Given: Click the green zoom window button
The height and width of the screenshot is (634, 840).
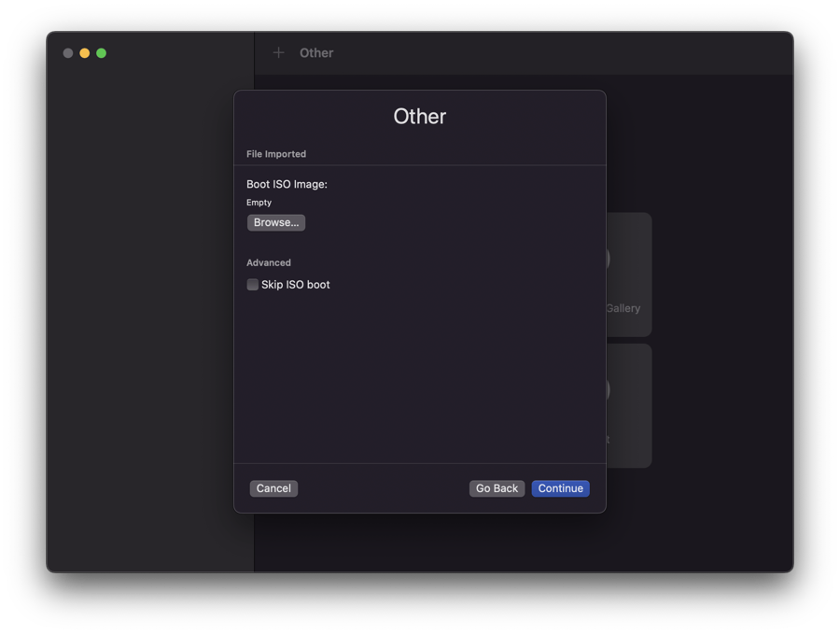Looking at the screenshot, I should coord(102,53).
